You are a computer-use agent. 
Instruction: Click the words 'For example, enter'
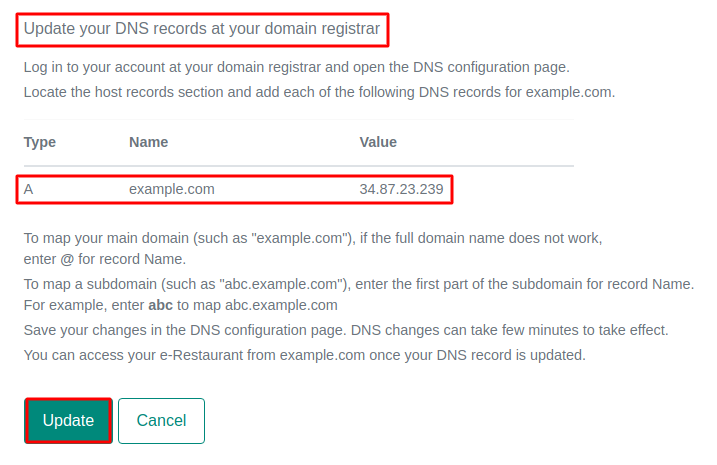[x=84, y=305]
